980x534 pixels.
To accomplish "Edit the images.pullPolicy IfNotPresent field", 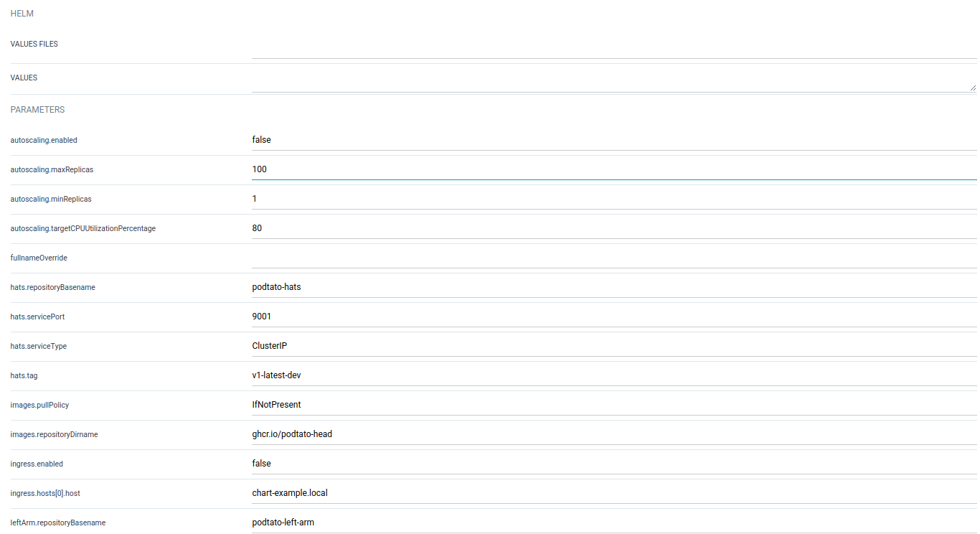I will [x=613, y=405].
